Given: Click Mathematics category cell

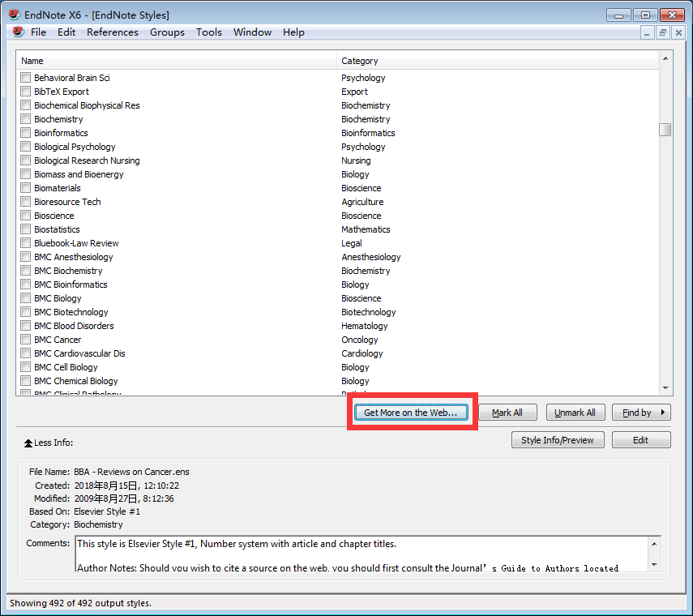Looking at the screenshot, I should tap(366, 229).
